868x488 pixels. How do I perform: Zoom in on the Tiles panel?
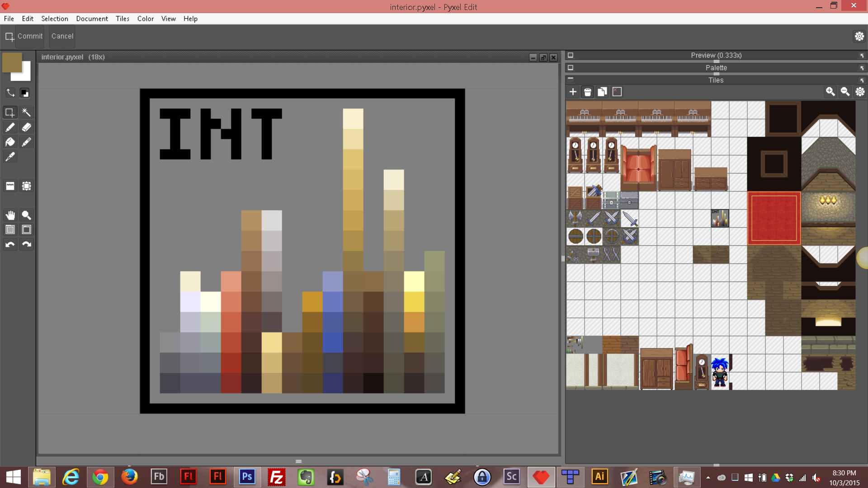[830, 92]
